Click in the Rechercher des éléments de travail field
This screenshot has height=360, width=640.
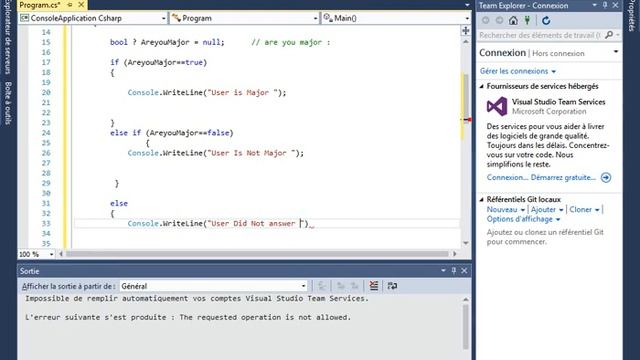pyautogui.click(x=540, y=35)
